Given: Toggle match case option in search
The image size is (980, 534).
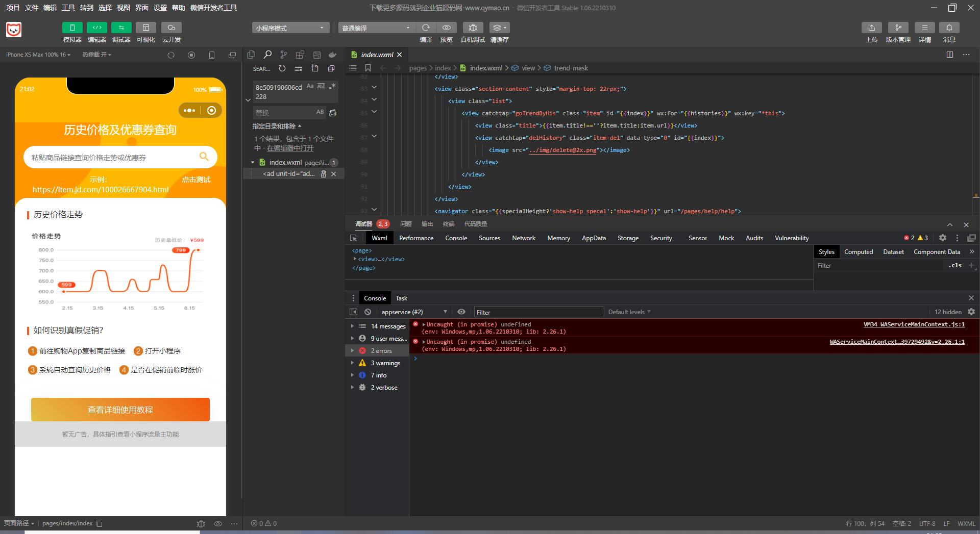Looking at the screenshot, I should [310, 87].
